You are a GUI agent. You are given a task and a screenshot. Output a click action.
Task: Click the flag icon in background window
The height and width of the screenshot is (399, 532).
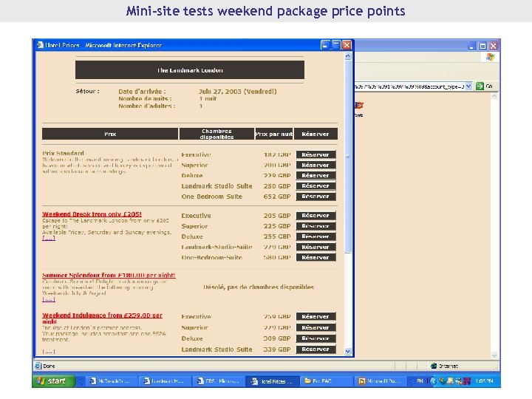coord(359,105)
